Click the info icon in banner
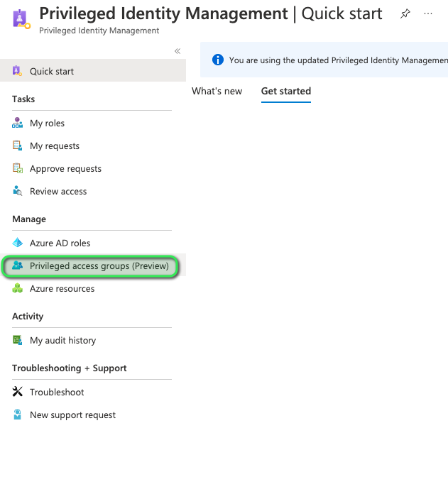448x499 pixels. tap(218, 60)
